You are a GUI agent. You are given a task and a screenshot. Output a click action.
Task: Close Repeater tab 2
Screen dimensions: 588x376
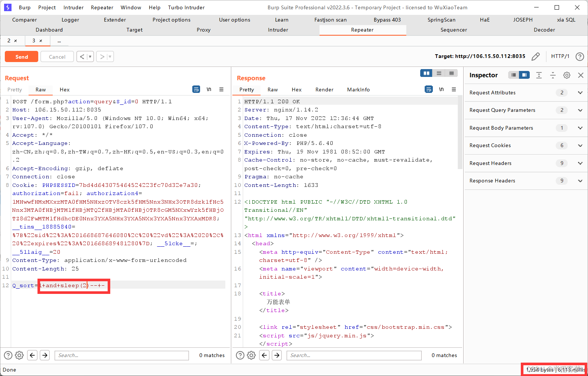[x=16, y=41]
